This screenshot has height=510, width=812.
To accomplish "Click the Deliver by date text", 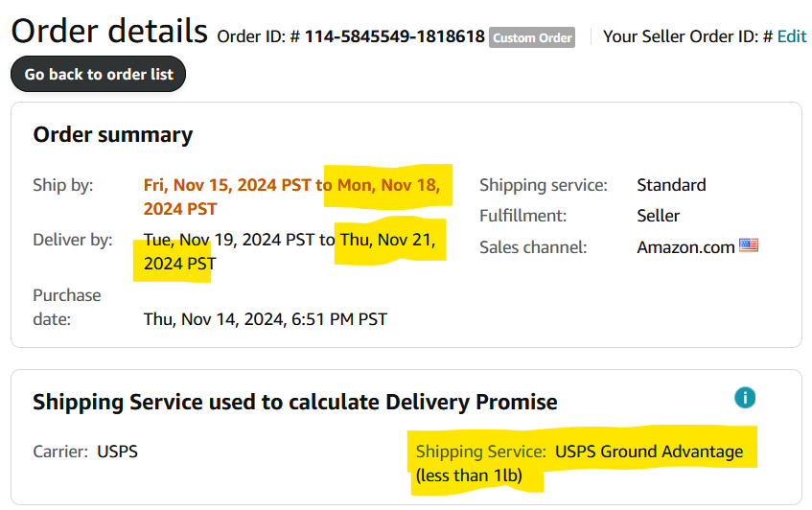I will (290, 251).
